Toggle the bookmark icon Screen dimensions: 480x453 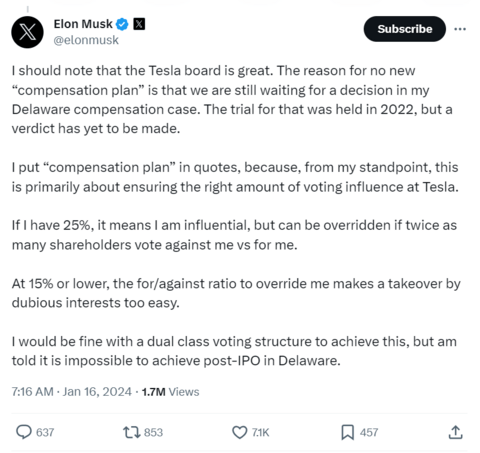[347, 432]
